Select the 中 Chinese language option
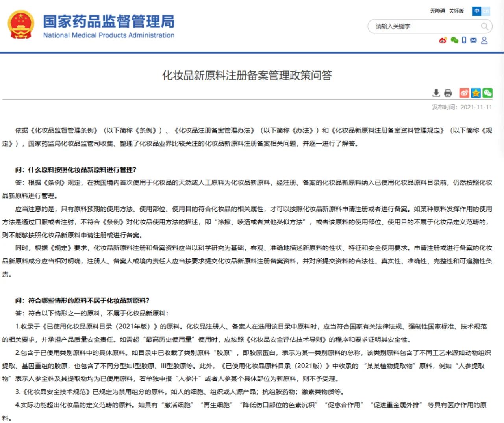Viewport: 504px width, 423px height. 477,11
